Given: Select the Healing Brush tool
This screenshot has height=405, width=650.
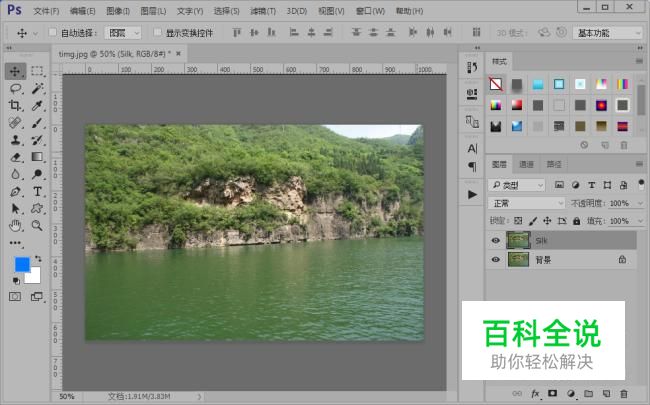Looking at the screenshot, I should [15, 123].
